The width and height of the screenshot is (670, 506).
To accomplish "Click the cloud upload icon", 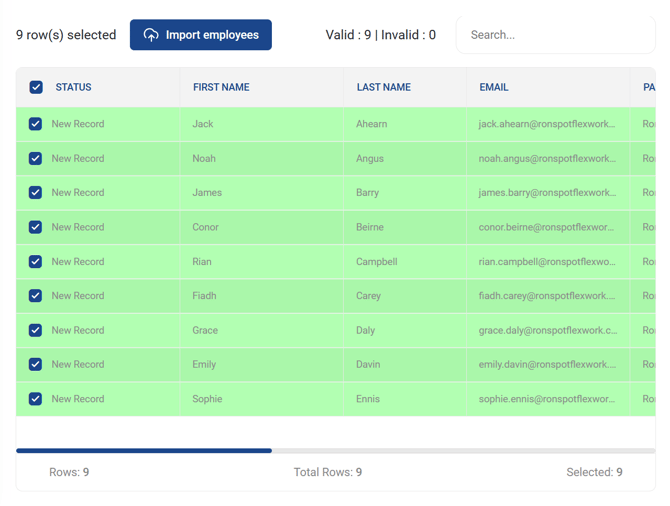I will [x=151, y=35].
